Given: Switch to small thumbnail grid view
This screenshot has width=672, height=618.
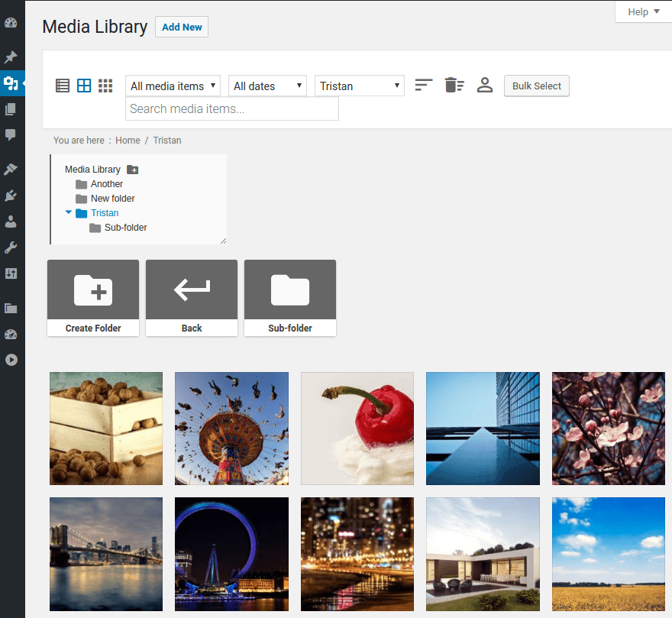Looking at the screenshot, I should [105, 86].
